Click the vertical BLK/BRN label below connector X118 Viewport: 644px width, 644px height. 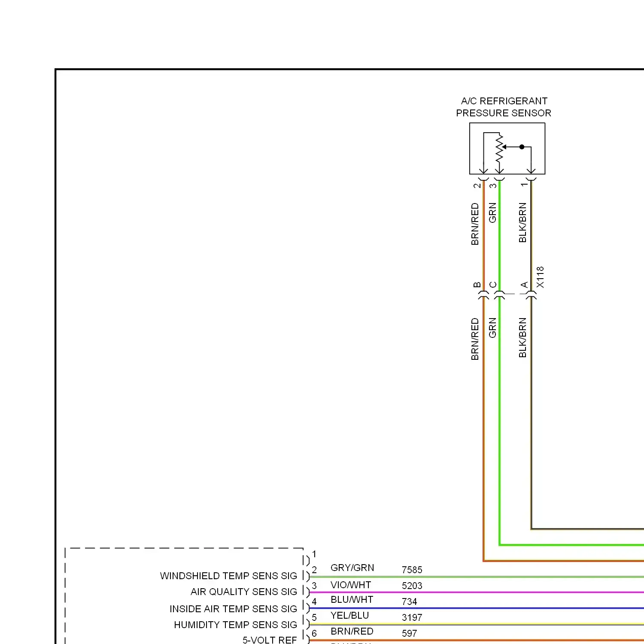pyautogui.click(x=522, y=337)
